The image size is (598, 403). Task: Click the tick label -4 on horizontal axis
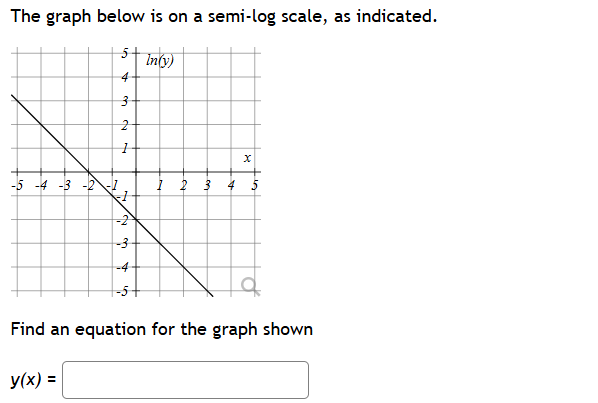coord(41,185)
